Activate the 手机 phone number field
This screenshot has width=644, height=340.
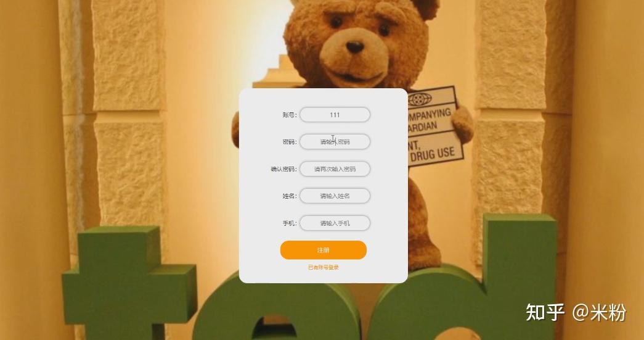[x=335, y=223]
